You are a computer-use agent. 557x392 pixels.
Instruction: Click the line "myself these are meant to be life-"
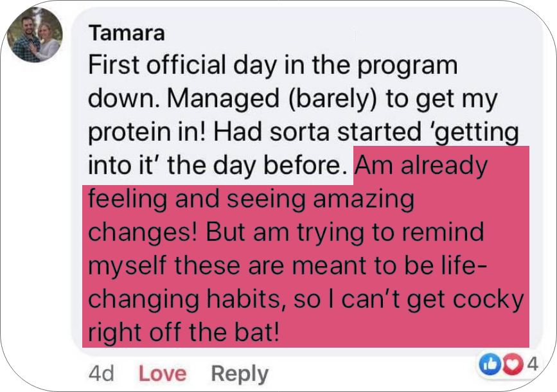288,265
